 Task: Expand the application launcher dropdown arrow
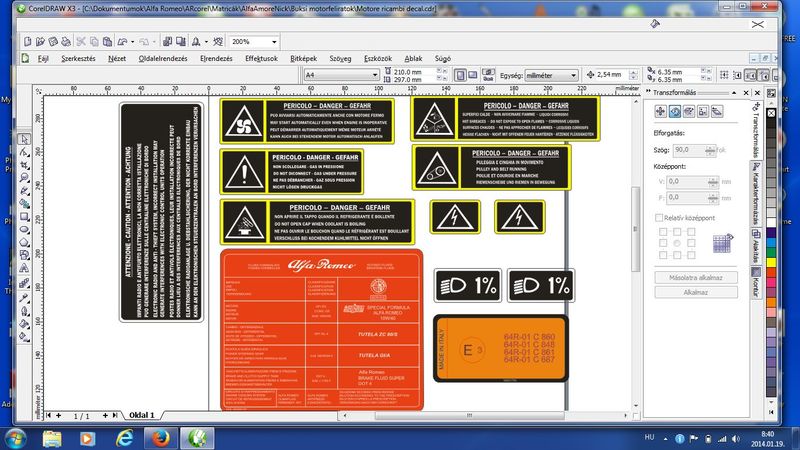206,42
